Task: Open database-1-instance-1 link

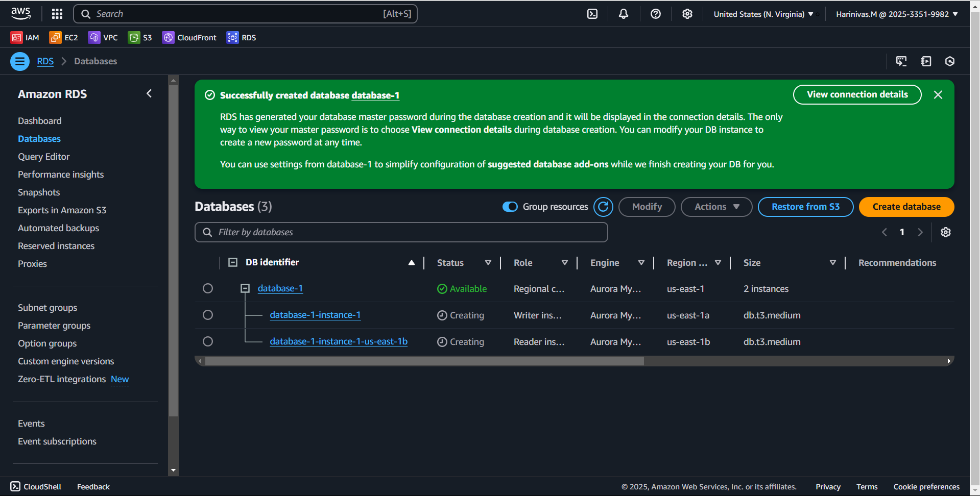Action: [x=315, y=315]
